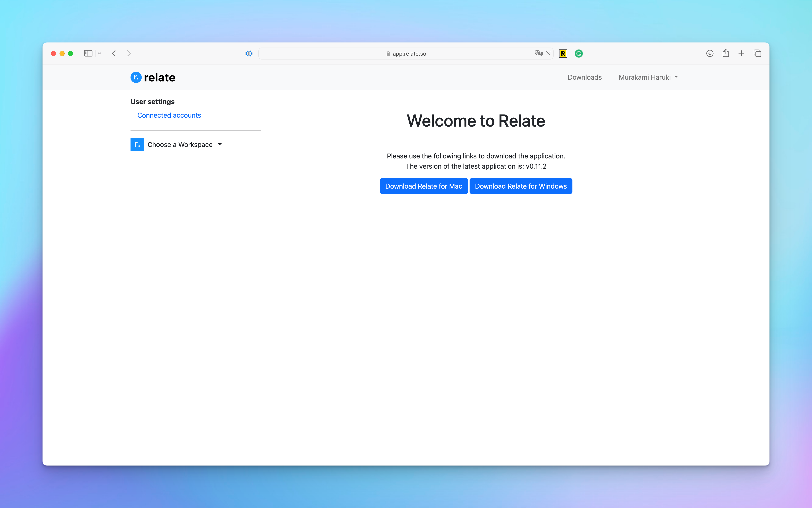Stop loading with the X button
This screenshot has width=812, height=508.
pos(548,54)
